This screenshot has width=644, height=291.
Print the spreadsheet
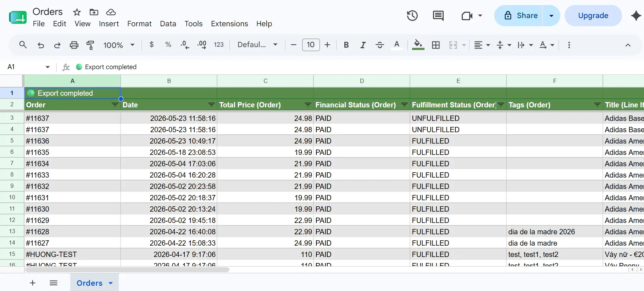coord(74,45)
